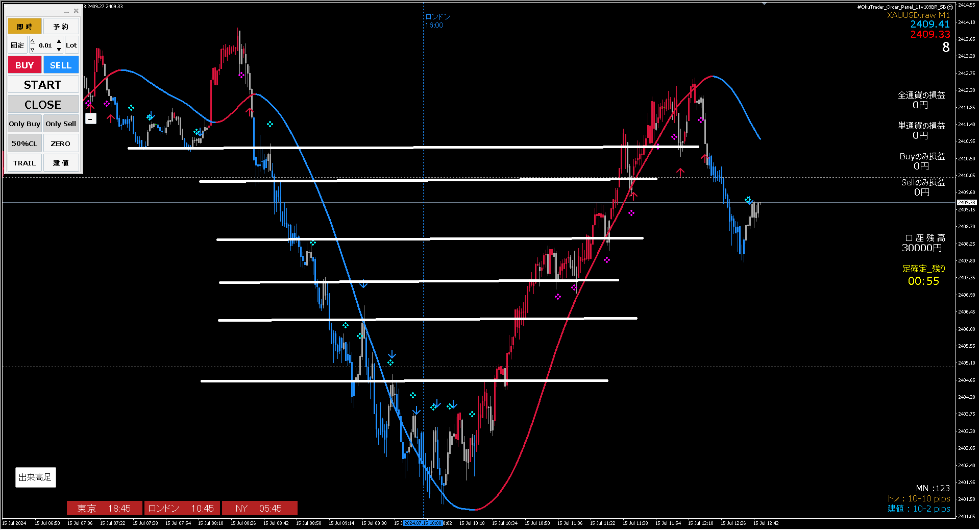Minimize the order panel

(66, 11)
